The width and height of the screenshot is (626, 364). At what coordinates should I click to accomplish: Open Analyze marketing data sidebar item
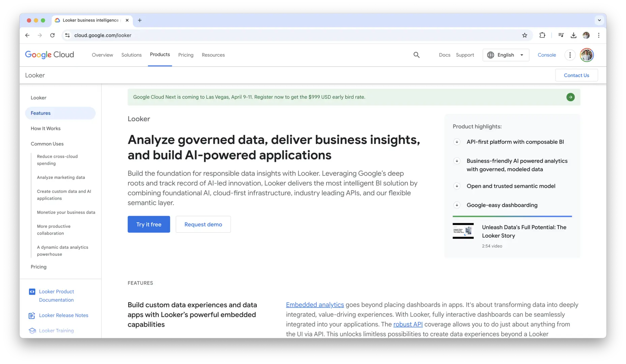click(x=61, y=178)
